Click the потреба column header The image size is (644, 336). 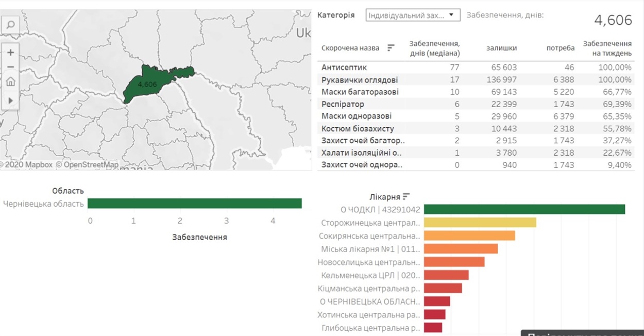tap(561, 48)
